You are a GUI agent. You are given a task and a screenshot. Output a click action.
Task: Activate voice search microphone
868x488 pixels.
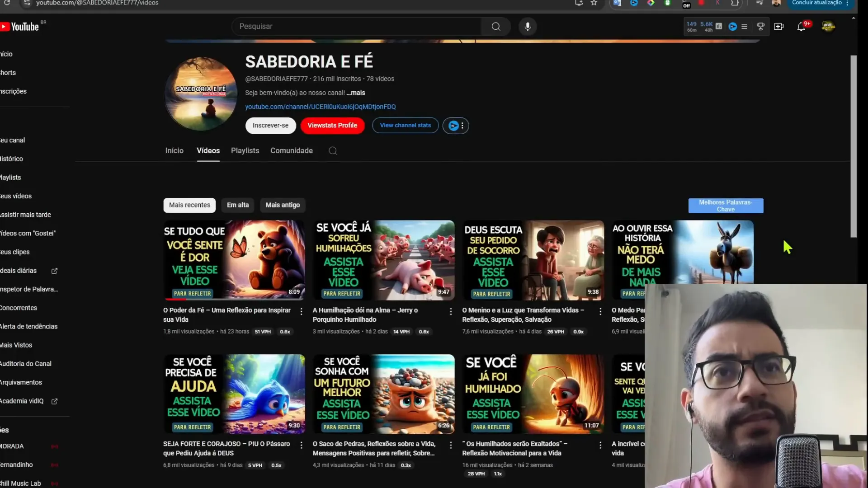(528, 27)
